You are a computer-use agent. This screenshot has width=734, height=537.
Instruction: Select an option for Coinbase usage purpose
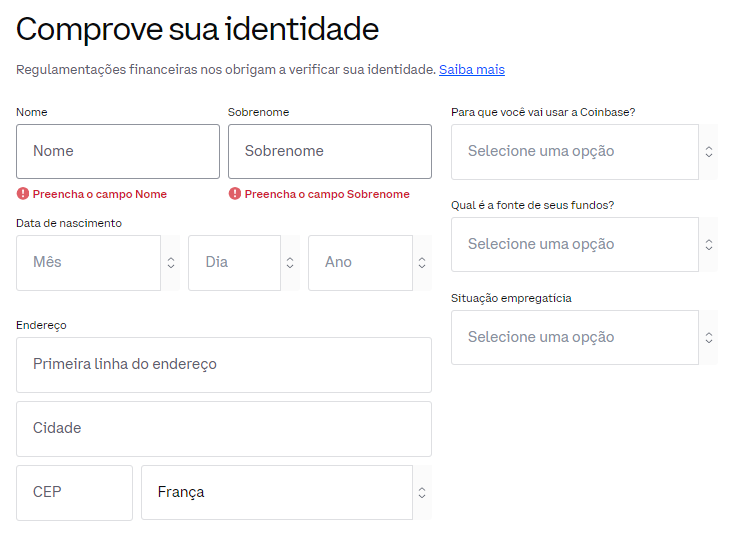(574, 152)
